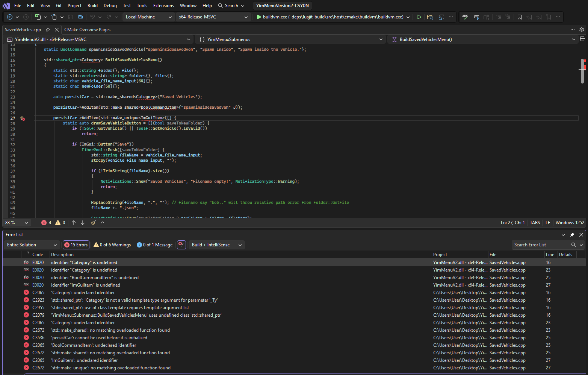Open the x64-Release-MSVC configuration dropdown
The width and height of the screenshot is (588, 375).
(213, 17)
